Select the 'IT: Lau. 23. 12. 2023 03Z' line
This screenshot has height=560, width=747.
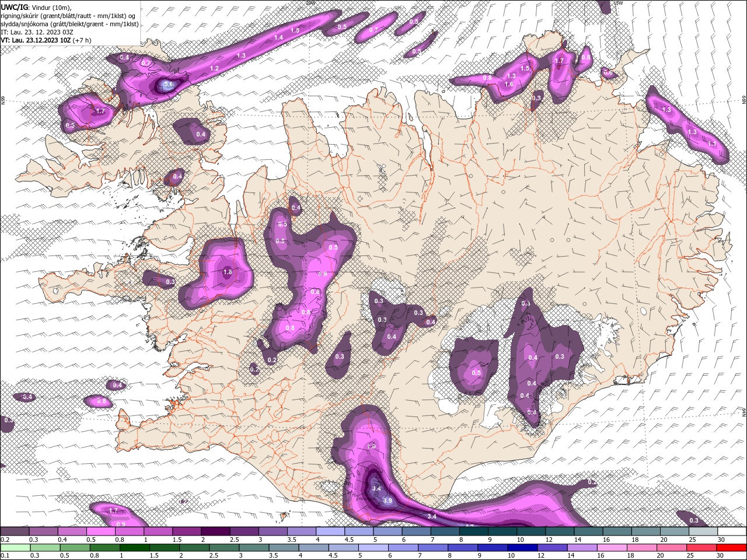pyautogui.click(x=36, y=32)
